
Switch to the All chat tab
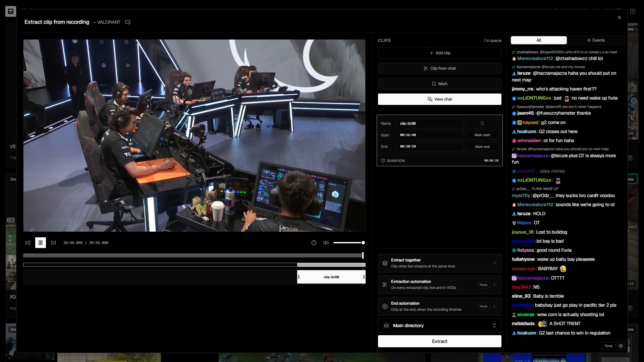tap(539, 40)
